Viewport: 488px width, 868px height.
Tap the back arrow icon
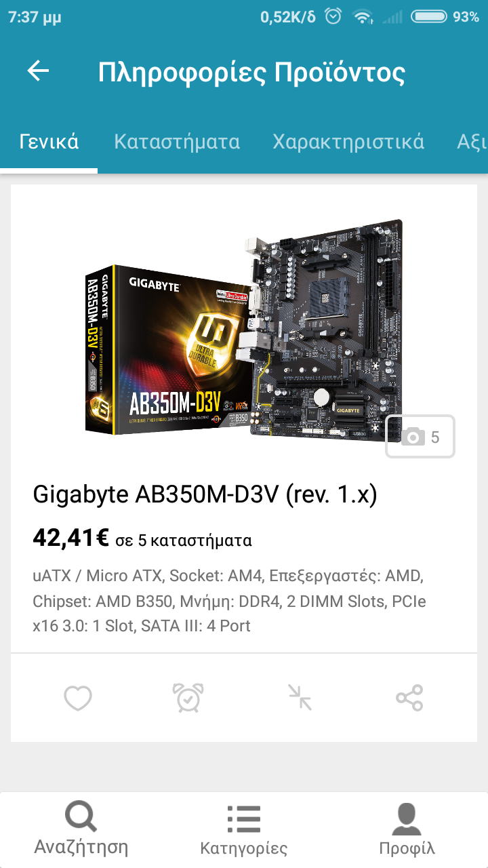tap(38, 71)
